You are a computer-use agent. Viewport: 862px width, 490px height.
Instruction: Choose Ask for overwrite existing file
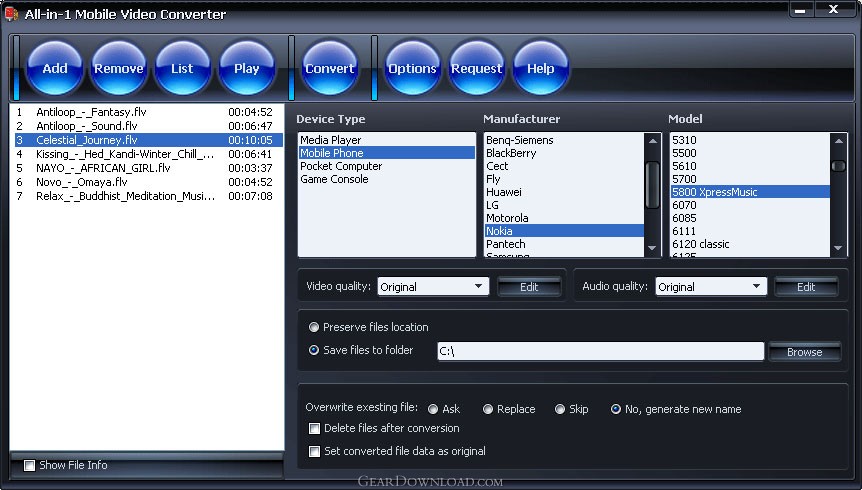[433, 409]
